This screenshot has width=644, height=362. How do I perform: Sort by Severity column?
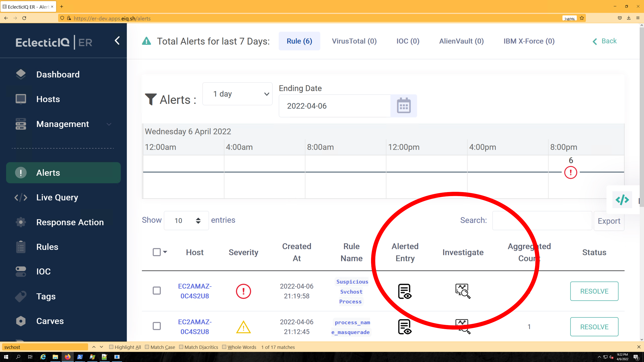pyautogui.click(x=243, y=252)
